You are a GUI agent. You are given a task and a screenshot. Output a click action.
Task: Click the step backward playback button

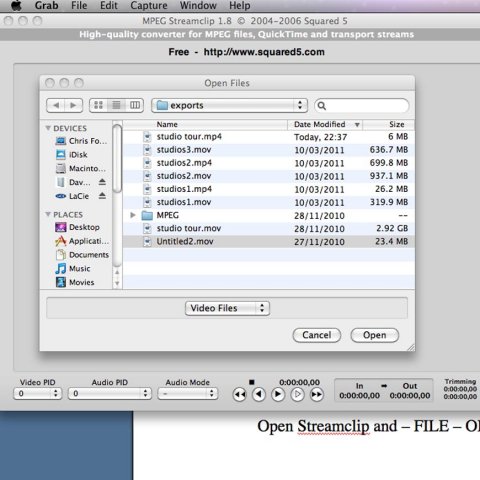pos(259,395)
